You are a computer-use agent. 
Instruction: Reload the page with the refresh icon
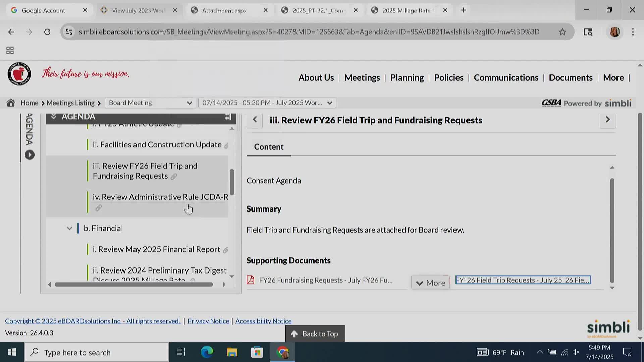[47, 32]
